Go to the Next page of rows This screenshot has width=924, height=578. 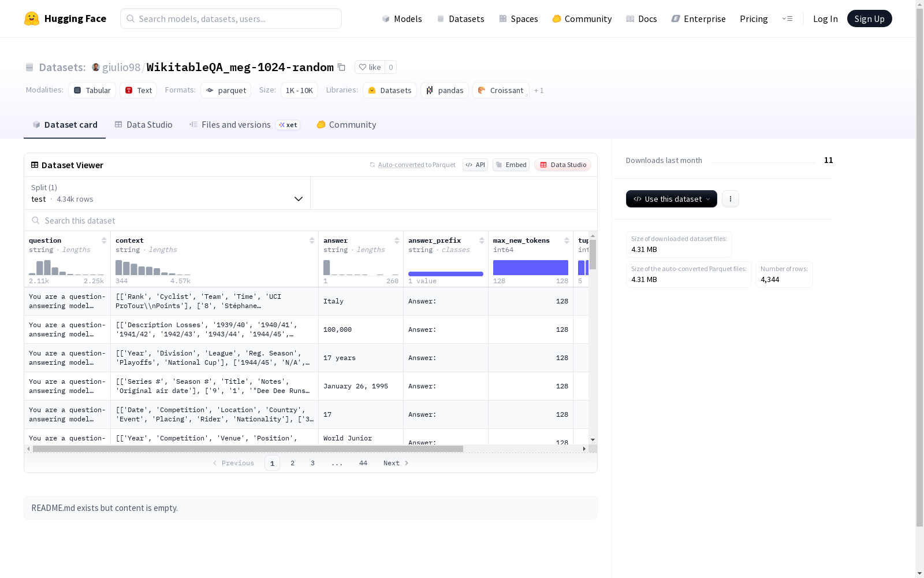tap(396, 463)
